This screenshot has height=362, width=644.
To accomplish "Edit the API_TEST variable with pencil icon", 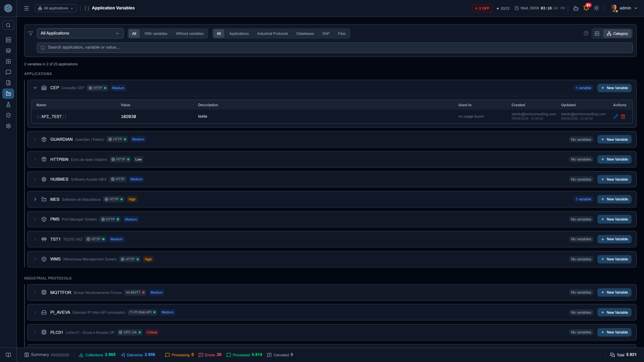I will click(615, 116).
